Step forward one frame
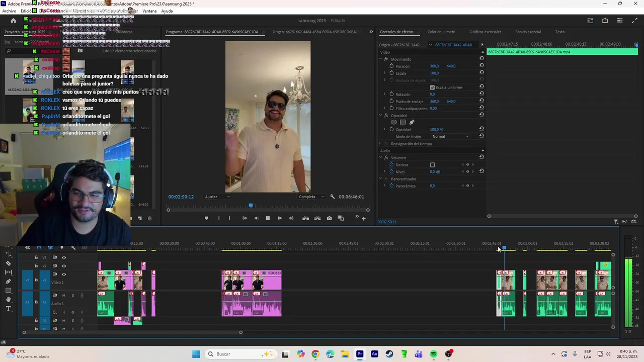644x362 pixels. click(x=280, y=218)
